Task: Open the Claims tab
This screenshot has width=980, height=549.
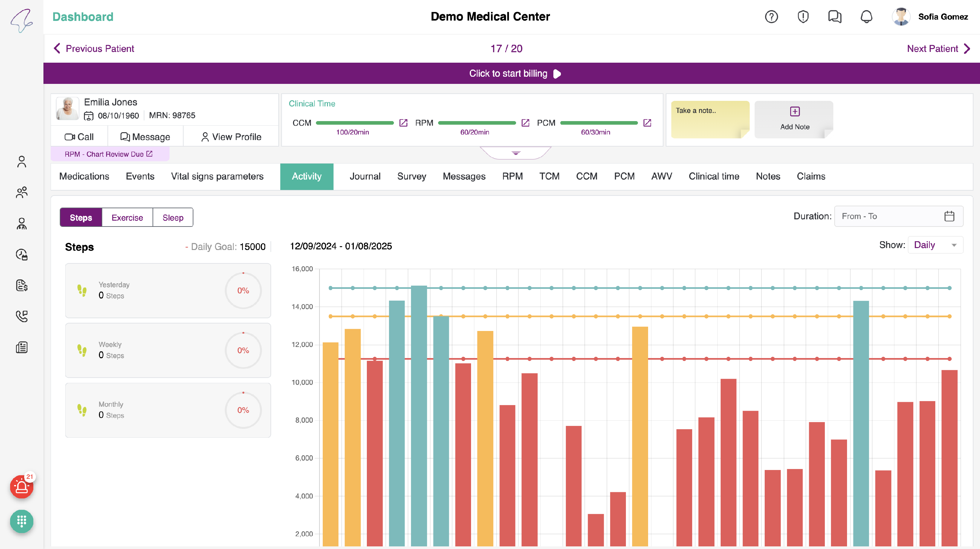Action: [x=811, y=176]
